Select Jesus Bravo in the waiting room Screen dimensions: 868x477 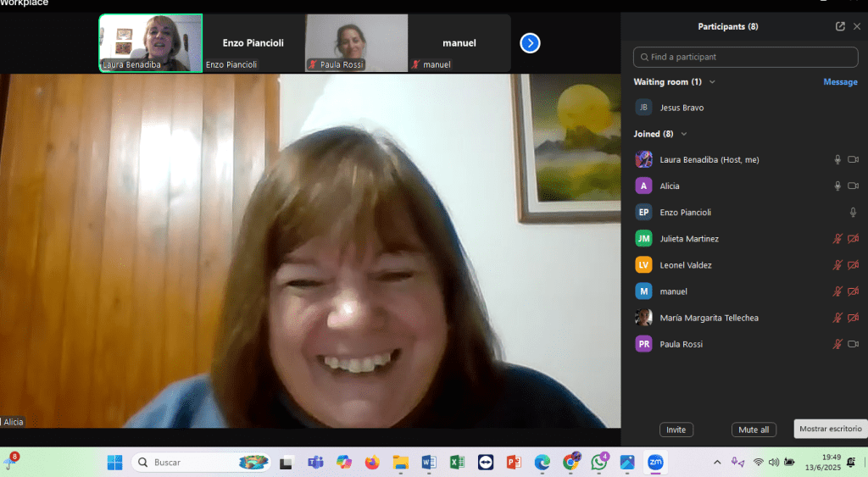pyautogui.click(x=682, y=108)
